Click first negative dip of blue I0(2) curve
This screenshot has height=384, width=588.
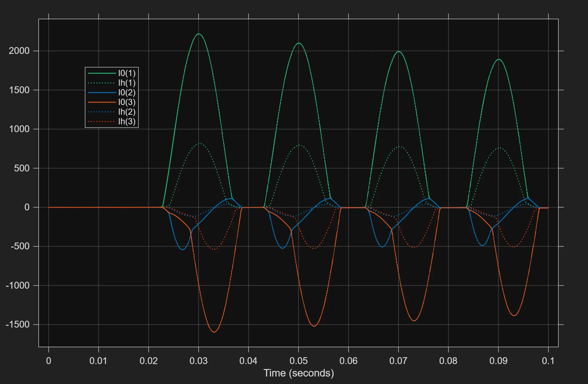tap(183, 250)
